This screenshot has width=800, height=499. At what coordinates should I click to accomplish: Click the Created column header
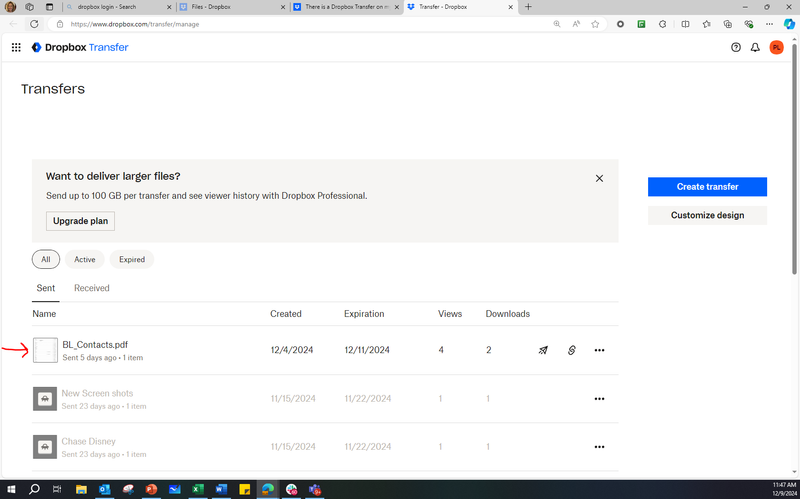[286, 314]
